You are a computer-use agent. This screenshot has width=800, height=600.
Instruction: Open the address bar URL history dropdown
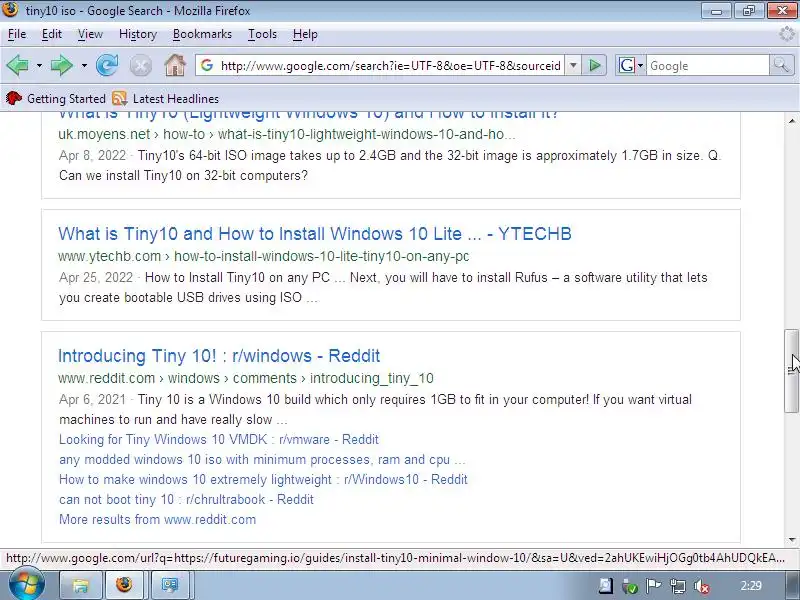[573, 65]
